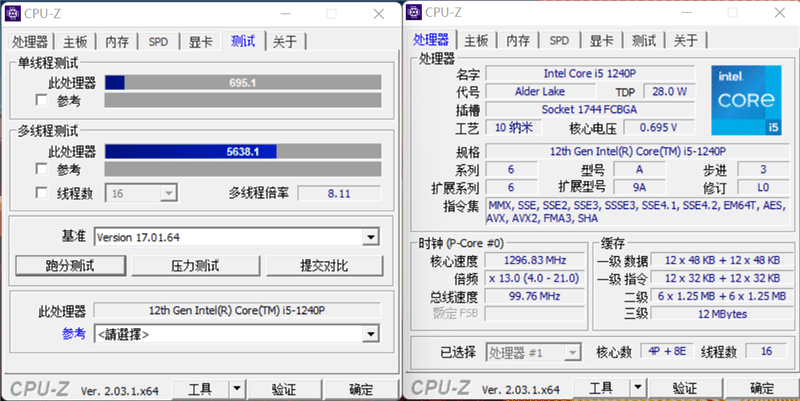Select the SPD tab in the left window
800x401 pixels.
(x=158, y=42)
